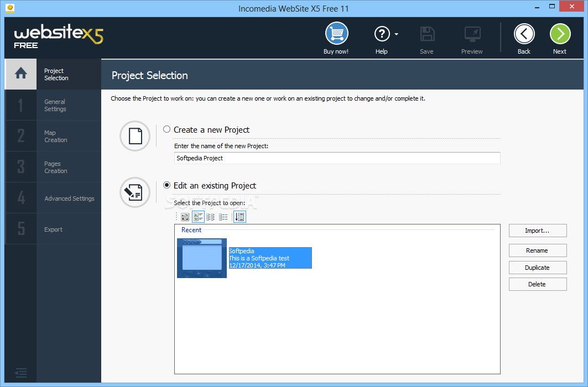Click the Duplicate button
Image resolution: width=588 pixels, height=387 pixels.
537,268
